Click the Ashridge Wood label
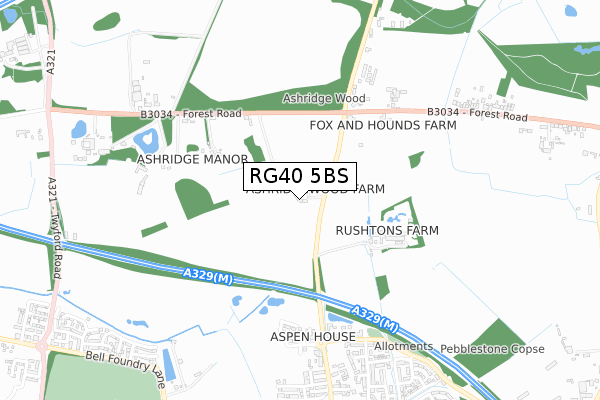 (x=324, y=98)
